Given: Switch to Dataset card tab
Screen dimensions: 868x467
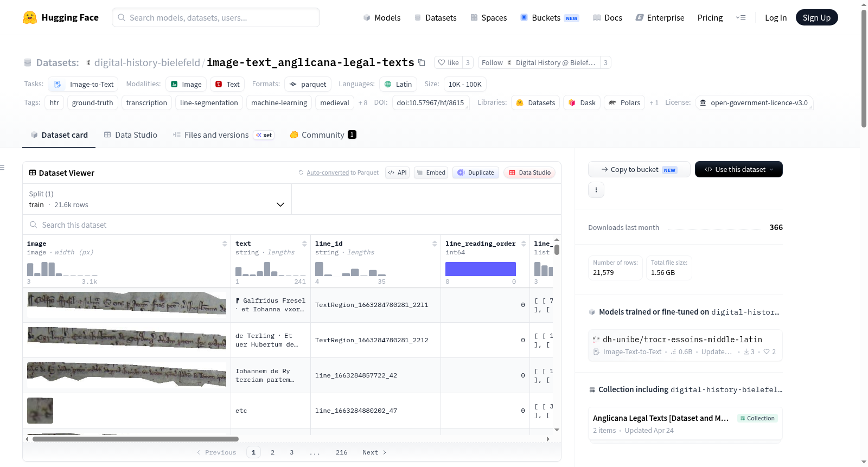Looking at the screenshot, I should (x=59, y=135).
